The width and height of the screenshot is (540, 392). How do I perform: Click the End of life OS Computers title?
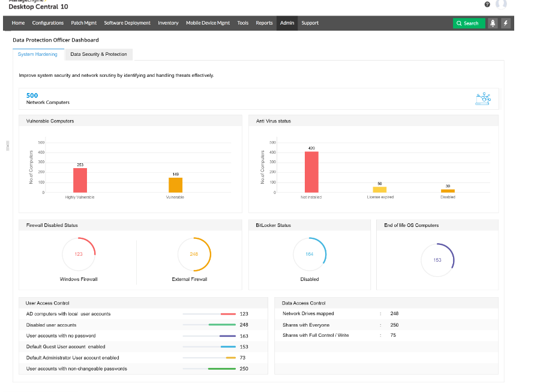pos(411,225)
